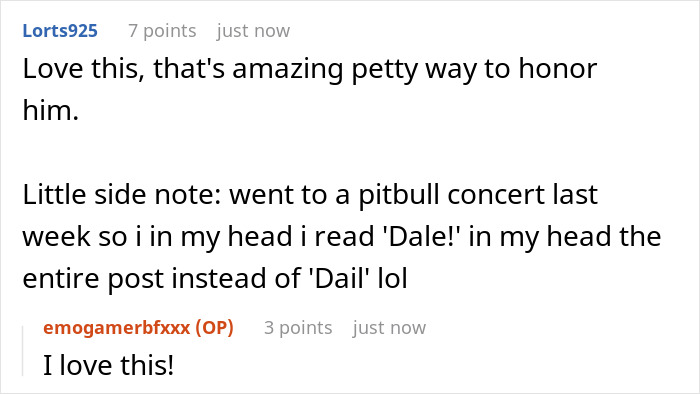The image size is (700, 394).
Task: Open the Lorts925 user profile
Action: pyautogui.click(x=60, y=31)
